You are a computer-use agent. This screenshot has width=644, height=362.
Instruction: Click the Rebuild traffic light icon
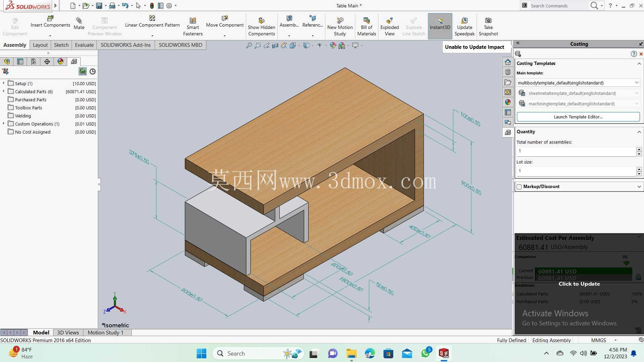pyautogui.click(x=152, y=6)
